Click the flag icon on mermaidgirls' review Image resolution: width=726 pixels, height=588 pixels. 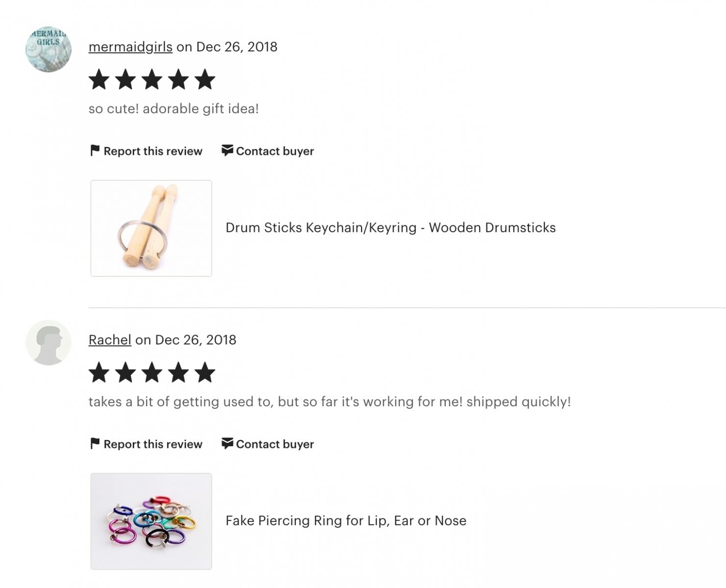click(x=95, y=150)
